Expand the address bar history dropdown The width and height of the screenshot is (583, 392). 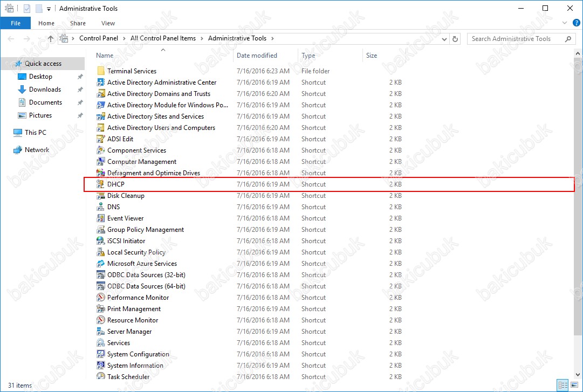[x=444, y=39]
